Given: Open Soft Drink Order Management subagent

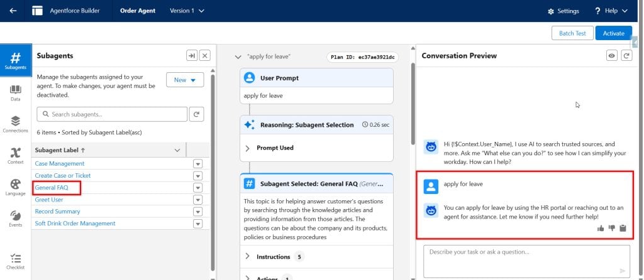Looking at the screenshot, I should [x=75, y=223].
